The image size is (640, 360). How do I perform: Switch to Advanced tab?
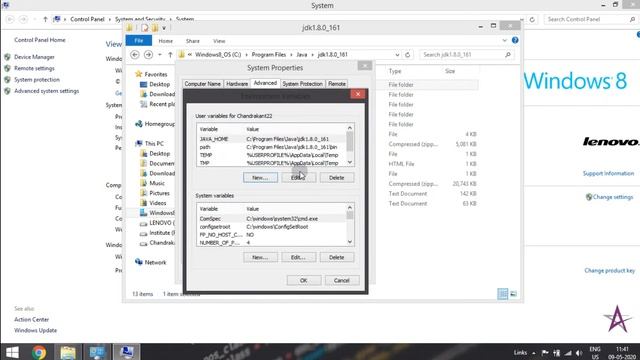coord(265,83)
